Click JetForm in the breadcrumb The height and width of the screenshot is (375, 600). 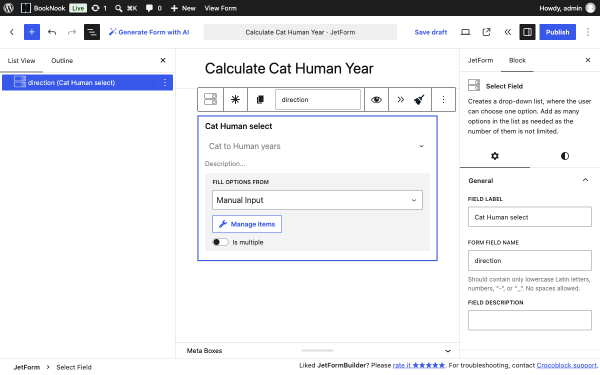coord(27,367)
